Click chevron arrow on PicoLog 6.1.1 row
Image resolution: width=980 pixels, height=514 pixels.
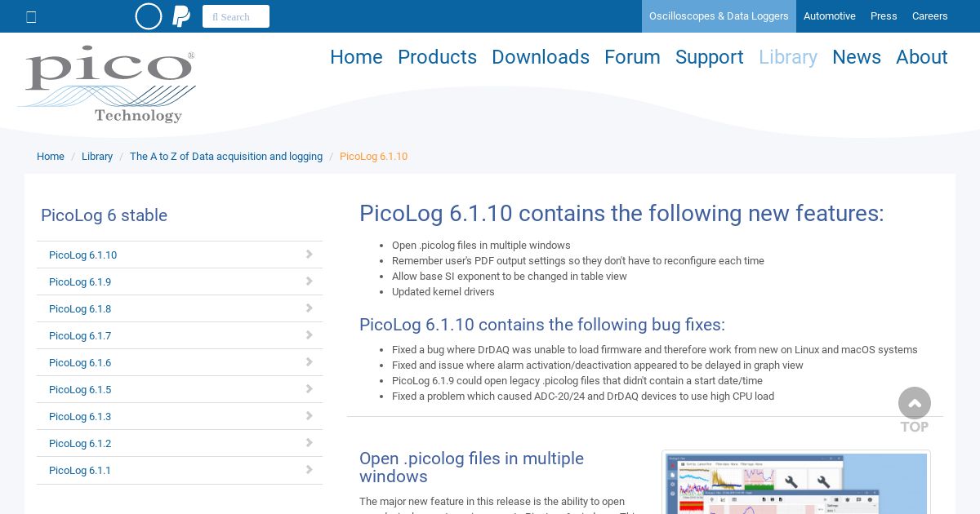(310, 470)
